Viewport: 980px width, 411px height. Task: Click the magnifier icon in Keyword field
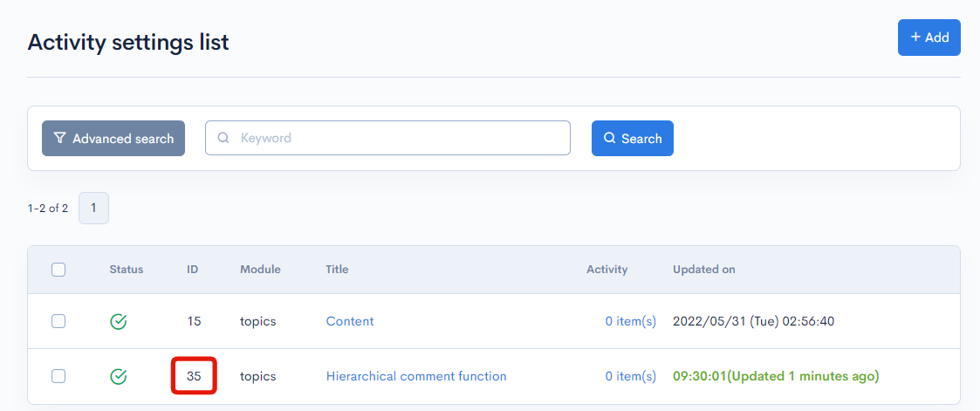223,138
